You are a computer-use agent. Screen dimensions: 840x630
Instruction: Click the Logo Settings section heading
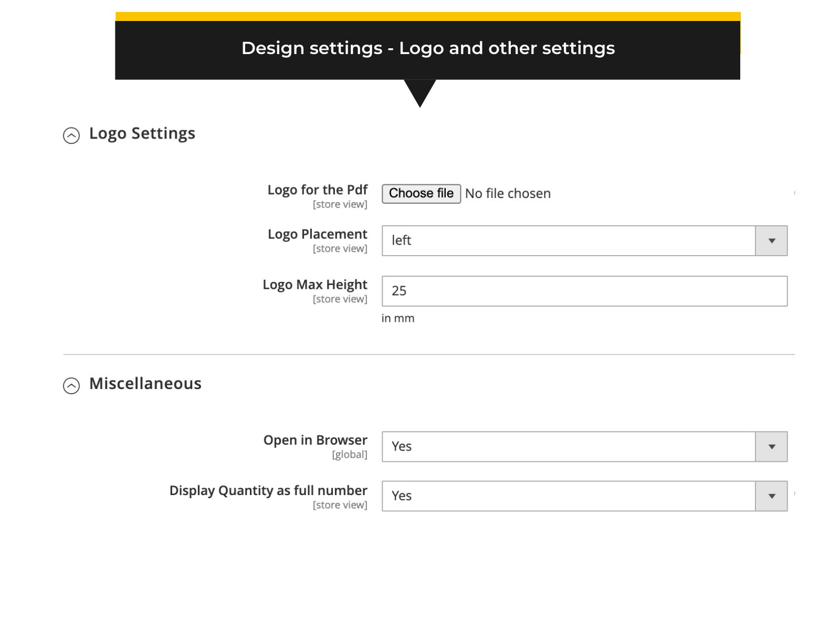142,133
